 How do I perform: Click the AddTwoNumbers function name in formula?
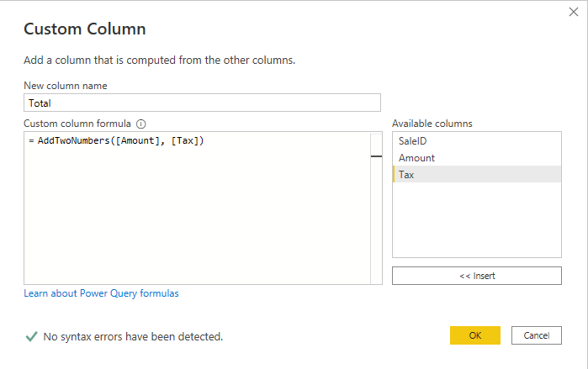[73, 141]
